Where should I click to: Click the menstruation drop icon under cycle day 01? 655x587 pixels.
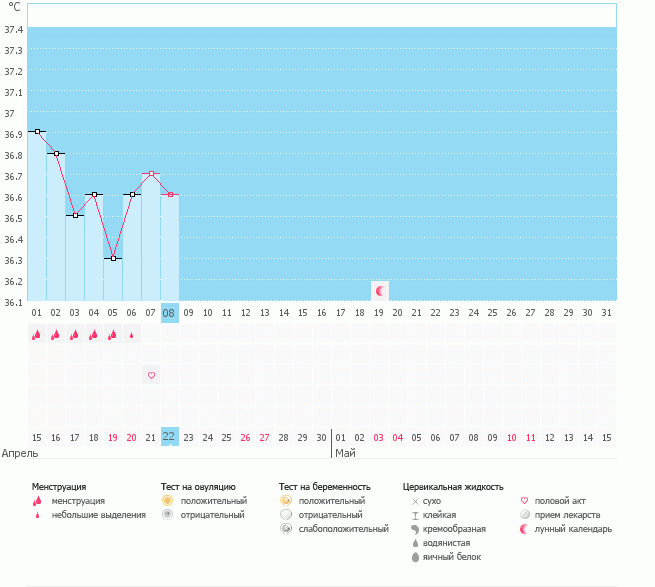(x=37, y=335)
